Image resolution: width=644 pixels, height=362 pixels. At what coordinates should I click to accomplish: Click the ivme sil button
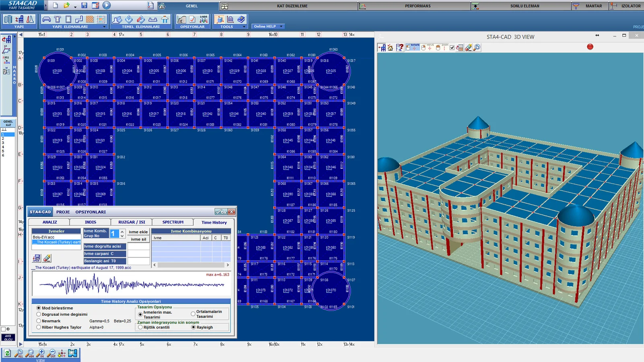138,239
